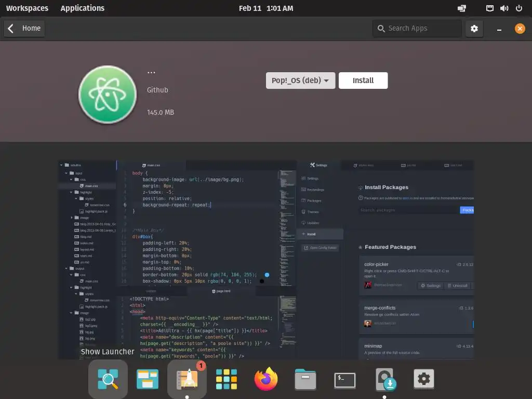Open the Workspaces overview
The width and height of the screenshot is (532, 399).
[x=27, y=8]
